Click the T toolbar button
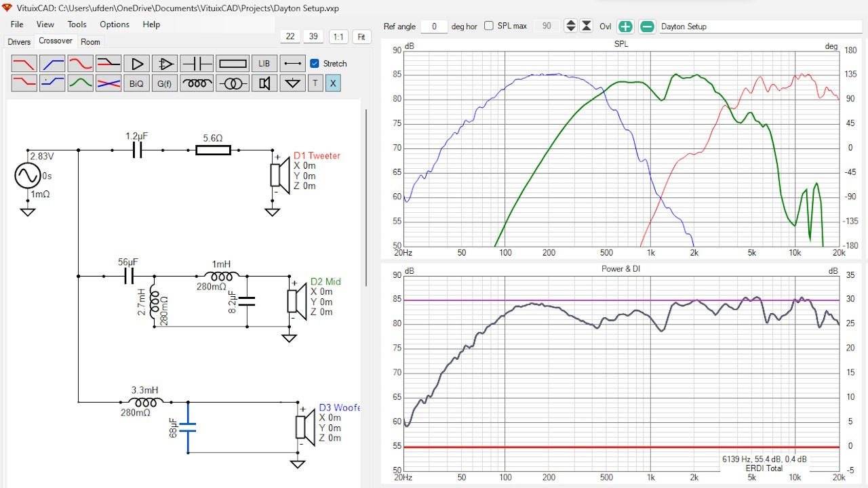This screenshot has width=868, height=488. [x=315, y=83]
